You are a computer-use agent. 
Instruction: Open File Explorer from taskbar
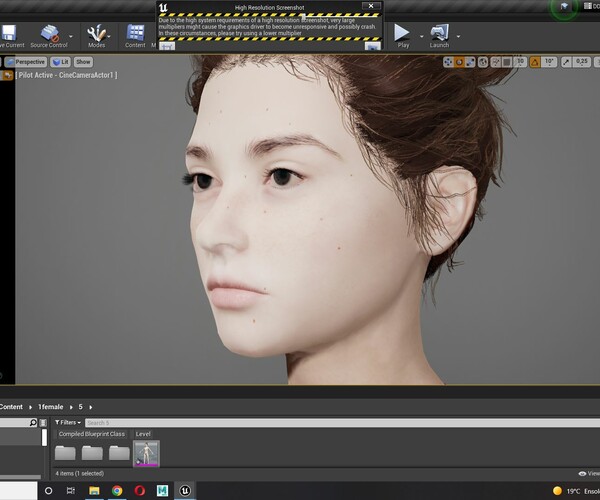click(x=94, y=491)
